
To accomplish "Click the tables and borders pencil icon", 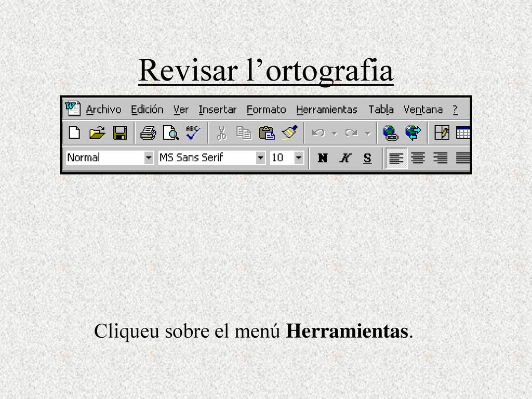I will click(x=442, y=132).
